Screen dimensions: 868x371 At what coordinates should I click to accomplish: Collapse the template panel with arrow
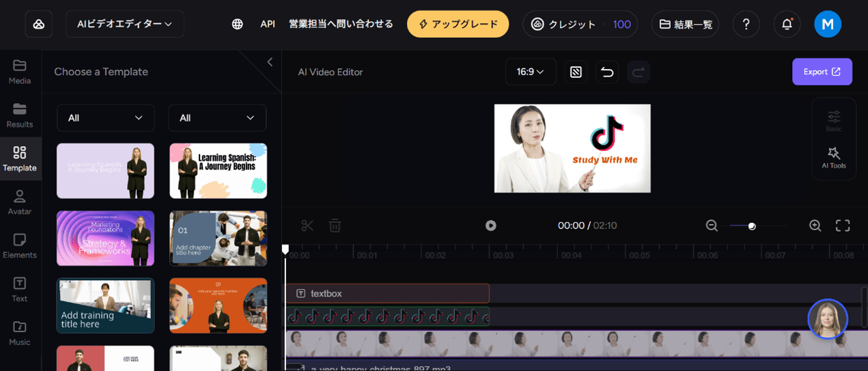click(270, 62)
